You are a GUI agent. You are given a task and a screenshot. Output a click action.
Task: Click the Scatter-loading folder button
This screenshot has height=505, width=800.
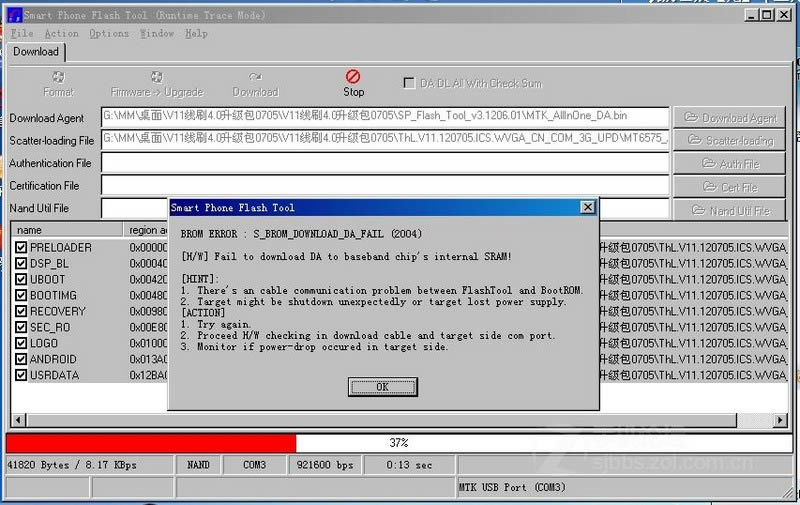click(729, 141)
